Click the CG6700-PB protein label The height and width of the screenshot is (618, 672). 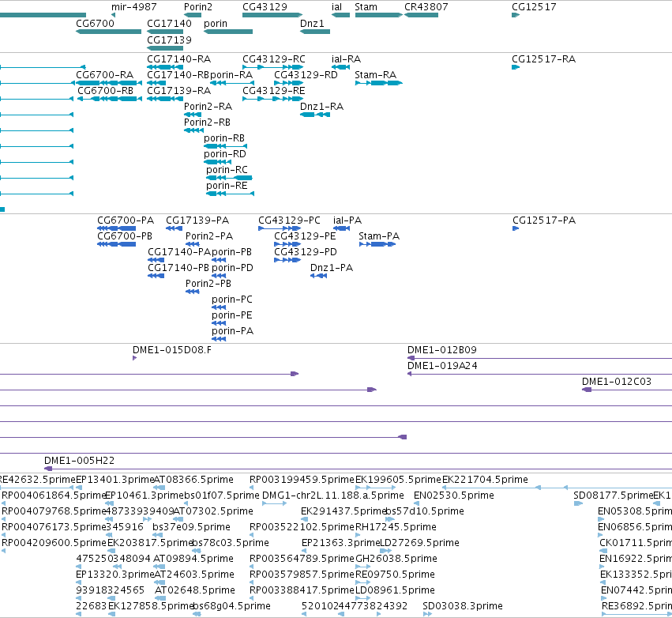tap(125, 236)
